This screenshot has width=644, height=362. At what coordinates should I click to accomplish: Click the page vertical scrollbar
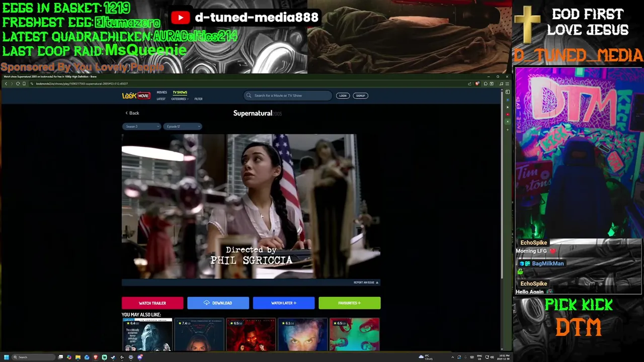pyautogui.click(x=501, y=185)
